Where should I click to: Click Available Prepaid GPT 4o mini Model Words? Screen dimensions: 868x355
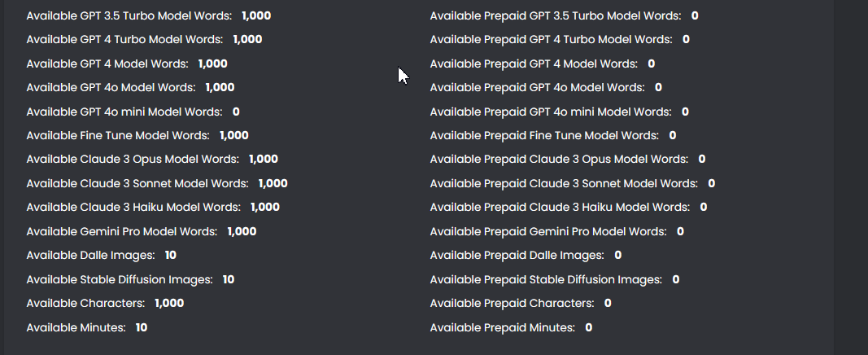pos(551,112)
